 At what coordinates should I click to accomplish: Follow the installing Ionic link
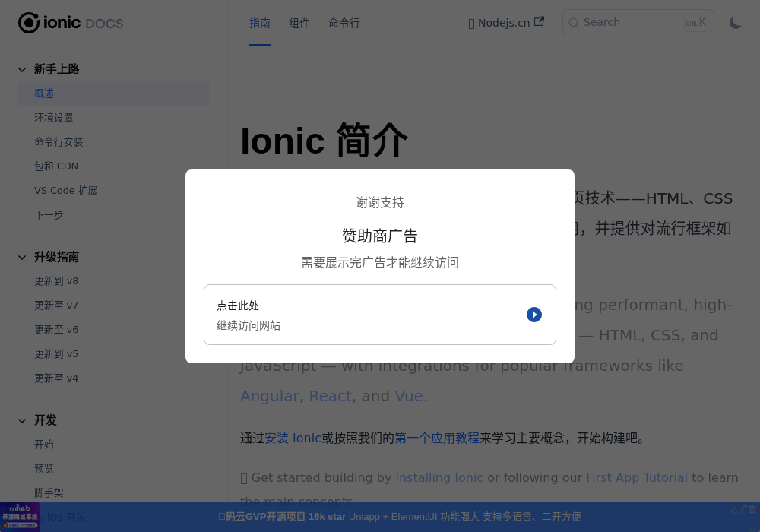[439, 478]
